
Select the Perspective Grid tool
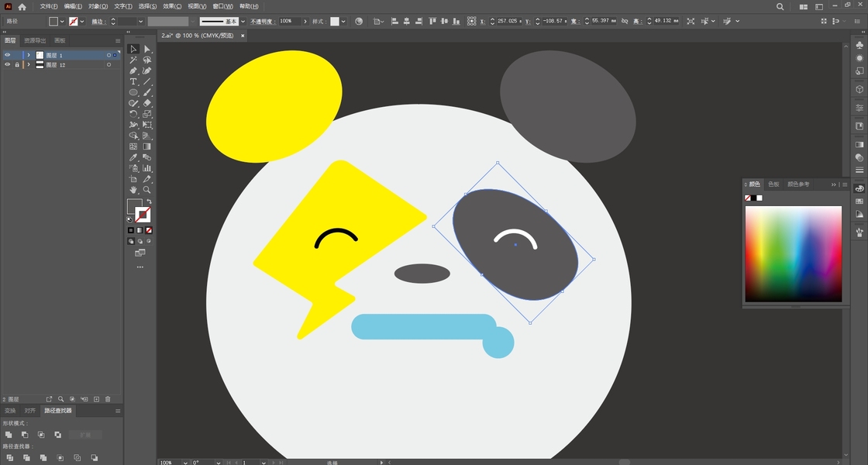pyautogui.click(x=146, y=136)
